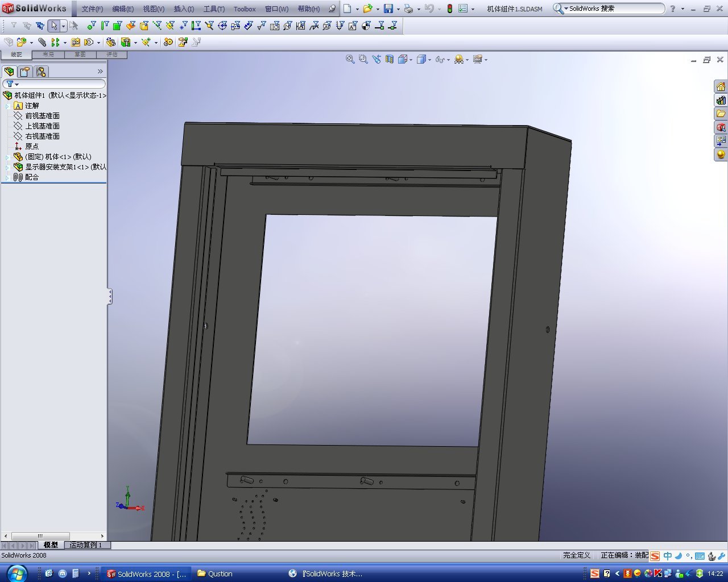This screenshot has width=728, height=582.
Task: Open the View Settings monitor icon
Action: [477, 59]
